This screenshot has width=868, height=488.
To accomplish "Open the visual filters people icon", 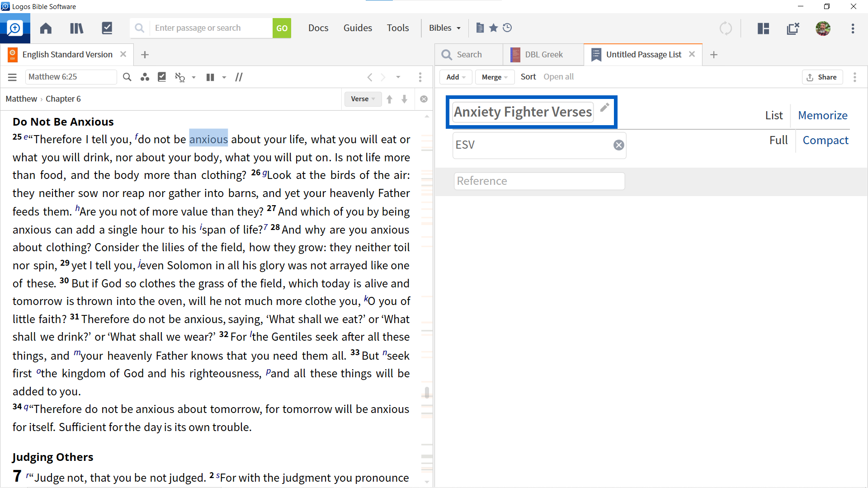I will [x=145, y=77].
